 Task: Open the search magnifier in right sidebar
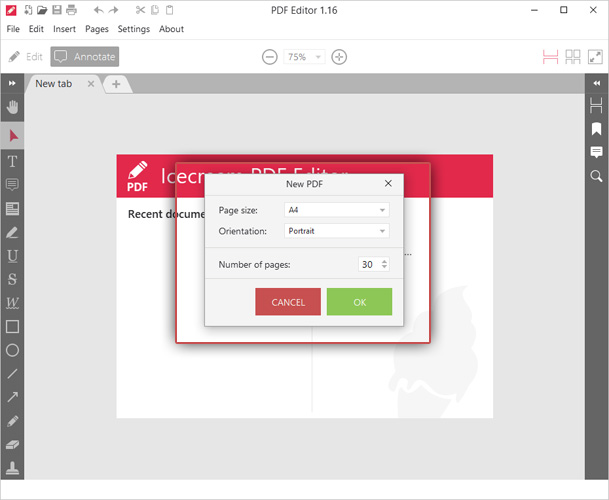[597, 176]
